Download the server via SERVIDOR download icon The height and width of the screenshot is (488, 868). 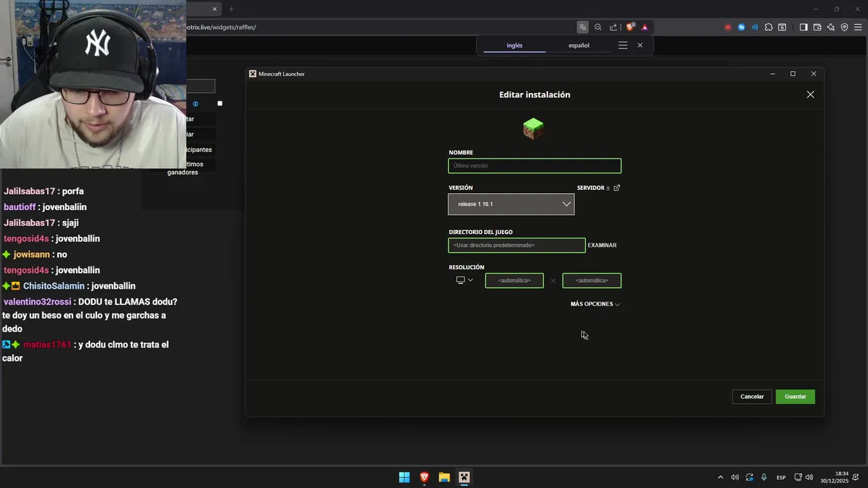pyautogui.click(x=608, y=188)
